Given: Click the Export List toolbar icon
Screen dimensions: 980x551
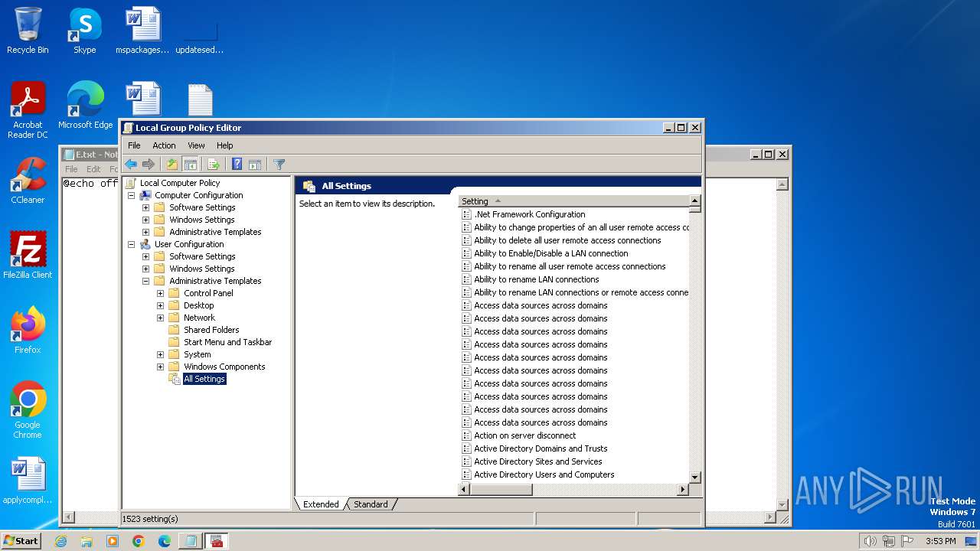Looking at the screenshot, I should point(214,164).
